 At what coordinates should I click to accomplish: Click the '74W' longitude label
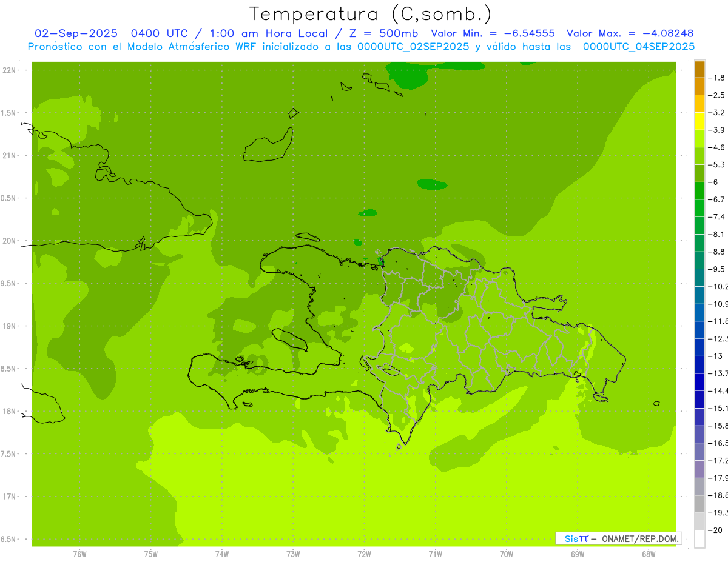[x=221, y=554]
